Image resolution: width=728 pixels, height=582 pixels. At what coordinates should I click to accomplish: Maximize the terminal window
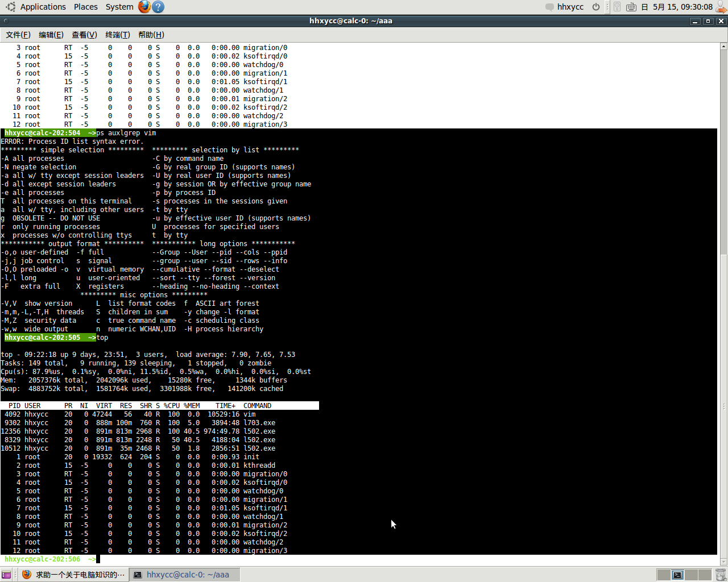(708, 21)
